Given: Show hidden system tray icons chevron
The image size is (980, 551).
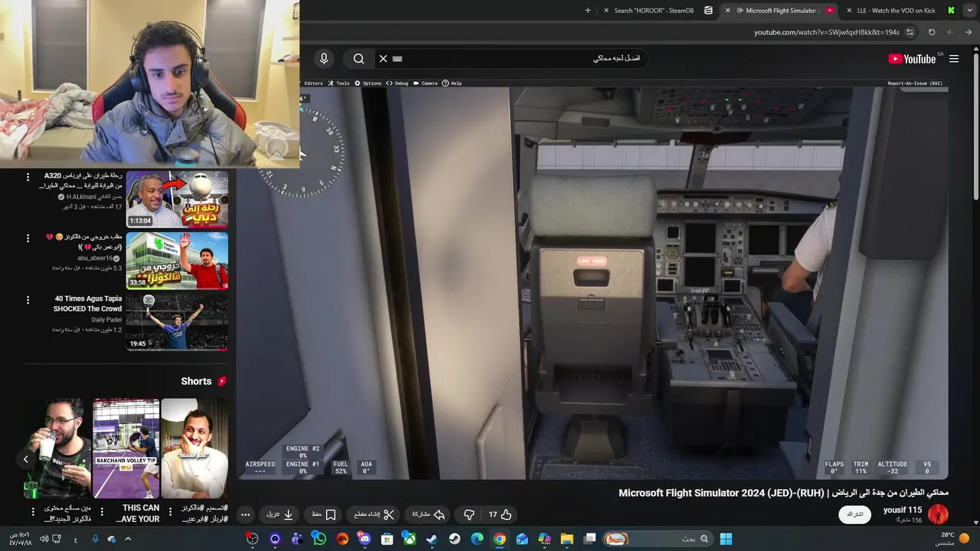Looking at the screenshot, I should [x=128, y=539].
